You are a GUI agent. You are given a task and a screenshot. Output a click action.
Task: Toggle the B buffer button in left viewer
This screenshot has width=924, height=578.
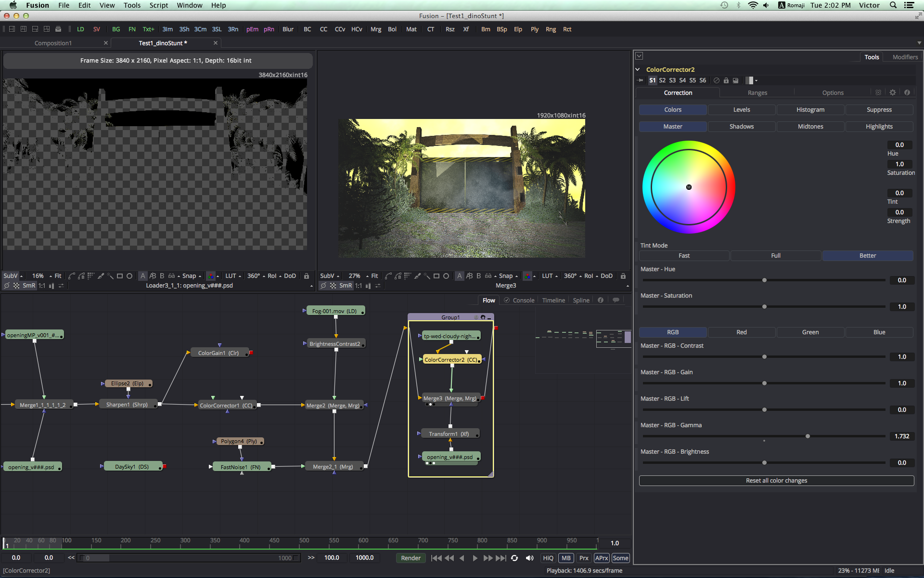point(162,276)
